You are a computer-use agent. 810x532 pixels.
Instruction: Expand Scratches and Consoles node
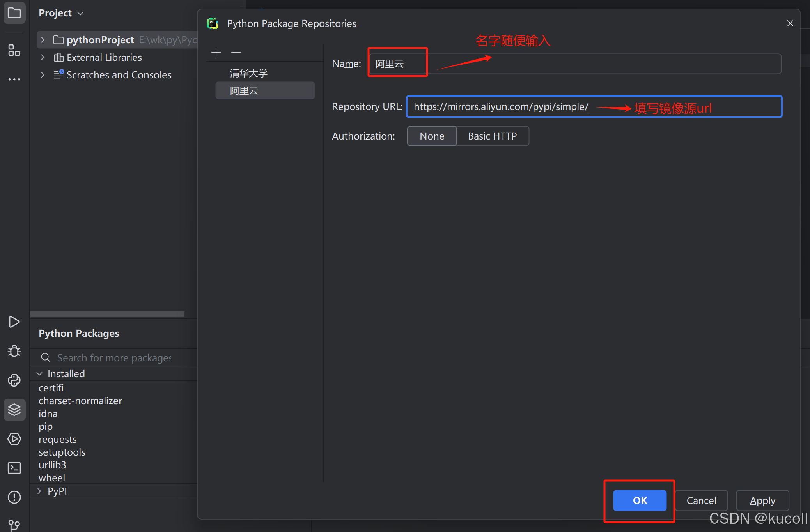pos(43,74)
